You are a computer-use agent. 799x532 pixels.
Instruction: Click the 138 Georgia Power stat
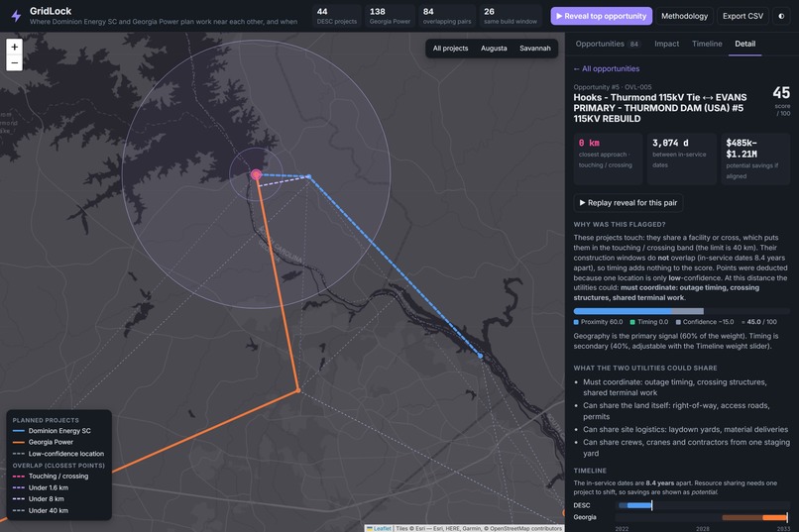(390, 16)
